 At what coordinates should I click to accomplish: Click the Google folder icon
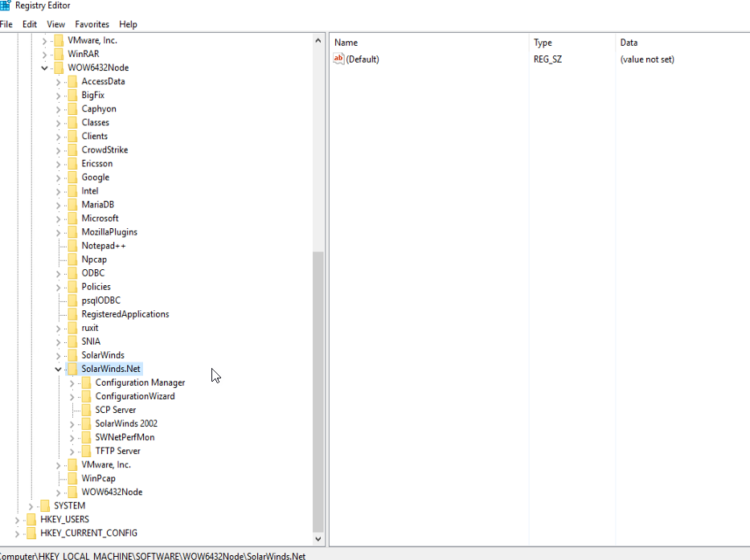72,178
